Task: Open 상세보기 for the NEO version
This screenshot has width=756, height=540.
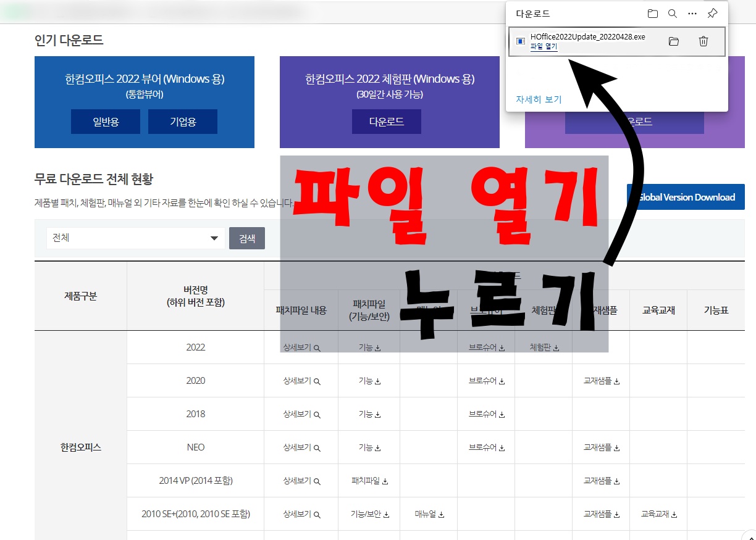Action: 301,447
